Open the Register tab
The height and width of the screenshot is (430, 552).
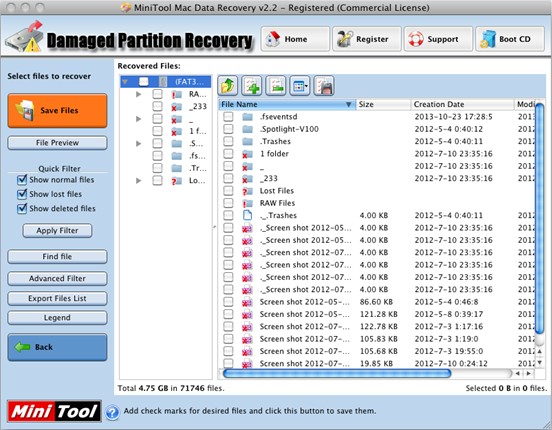coord(366,39)
